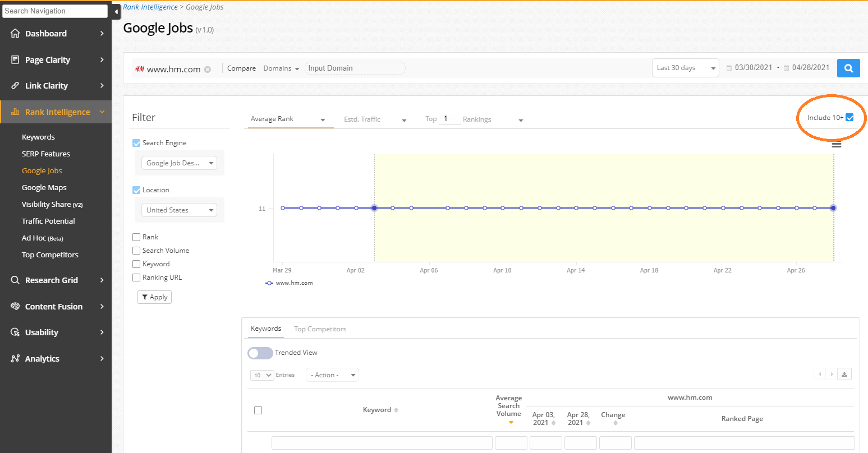Follow the Rank Intelligence breadcrumb link
Viewport: 868px width, 453px height.
pos(150,7)
